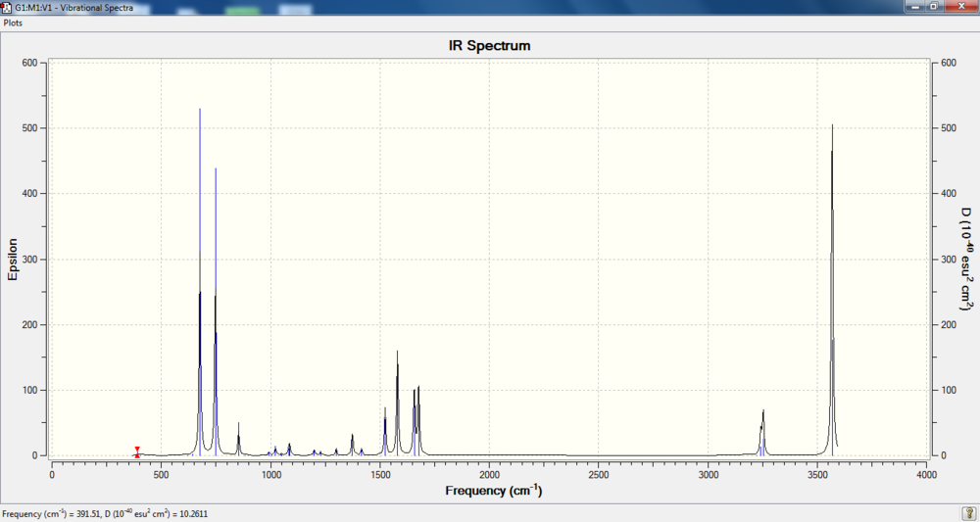Viewport: 980px width, 522px height.
Task: Select the red frequency marker near 391
Action: tap(137, 452)
